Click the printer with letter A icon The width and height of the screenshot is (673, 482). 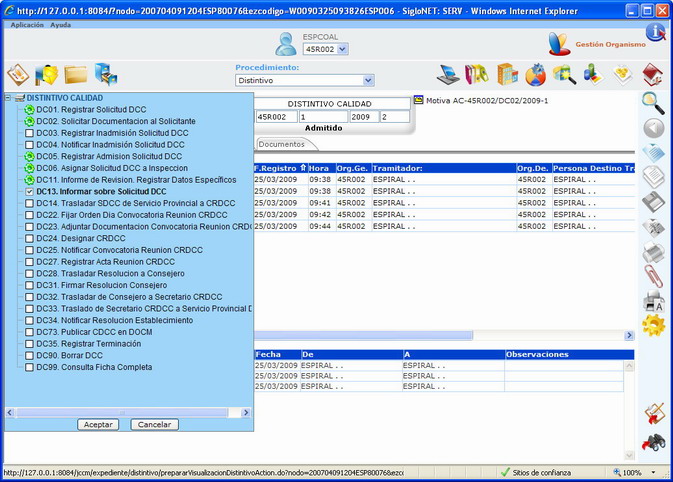pos(654,301)
